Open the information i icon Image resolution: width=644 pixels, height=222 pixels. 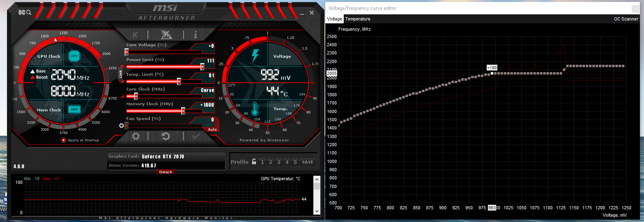(195, 35)
